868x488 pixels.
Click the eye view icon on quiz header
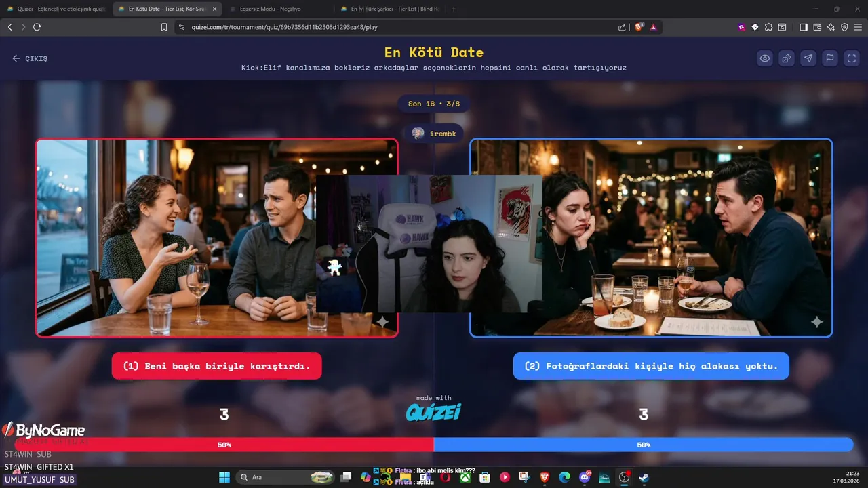765,58
